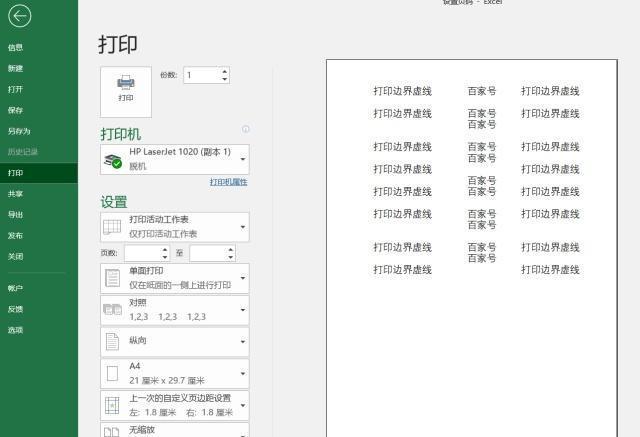Increase the copies (份数) count using up arrow
The image size is (640, 437).
(225, 71)
